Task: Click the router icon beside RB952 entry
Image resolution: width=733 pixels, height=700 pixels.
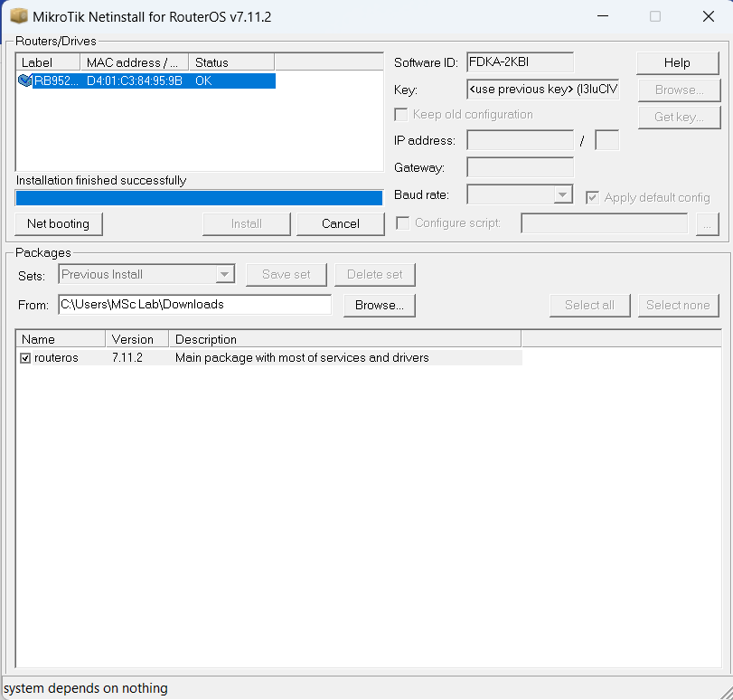Action: 24,80
